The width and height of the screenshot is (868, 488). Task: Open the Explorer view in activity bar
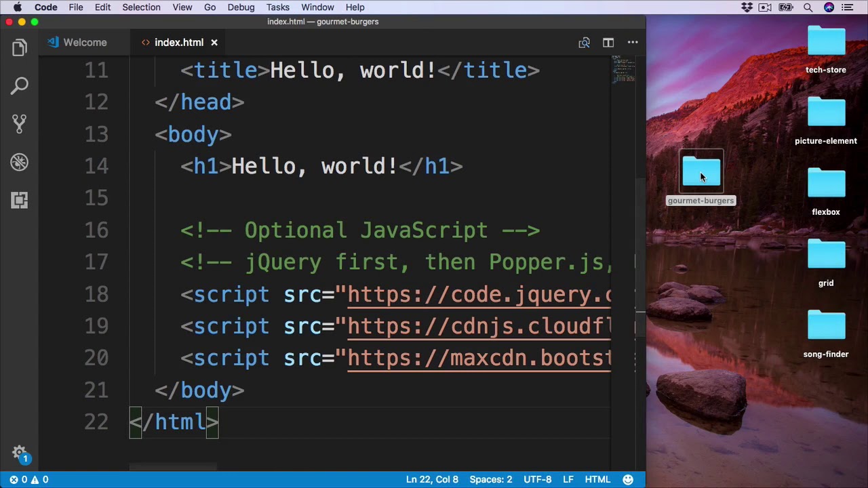[19, 47]
